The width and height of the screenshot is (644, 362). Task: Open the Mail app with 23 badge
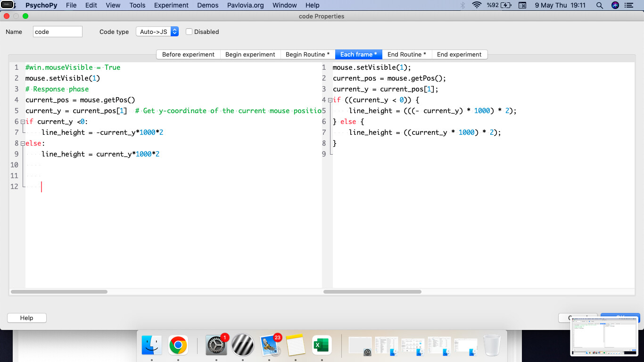point(269,346)
